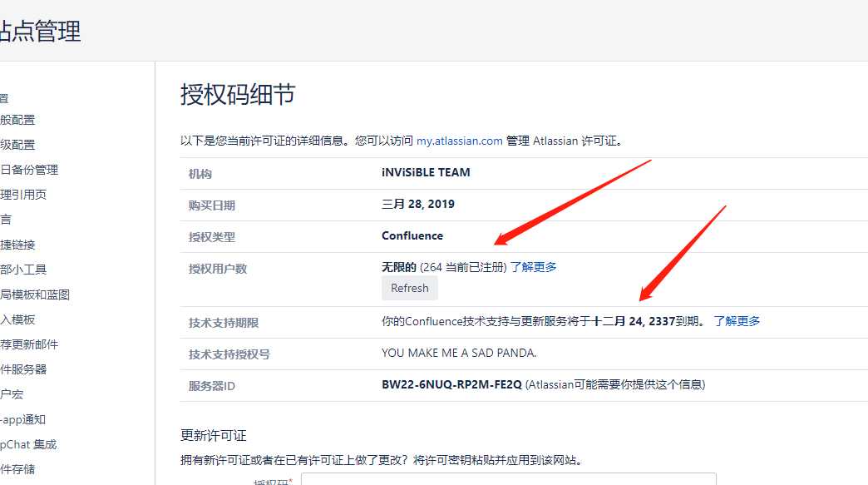
Task: Click the license key input field
Action: coord(509,479)
